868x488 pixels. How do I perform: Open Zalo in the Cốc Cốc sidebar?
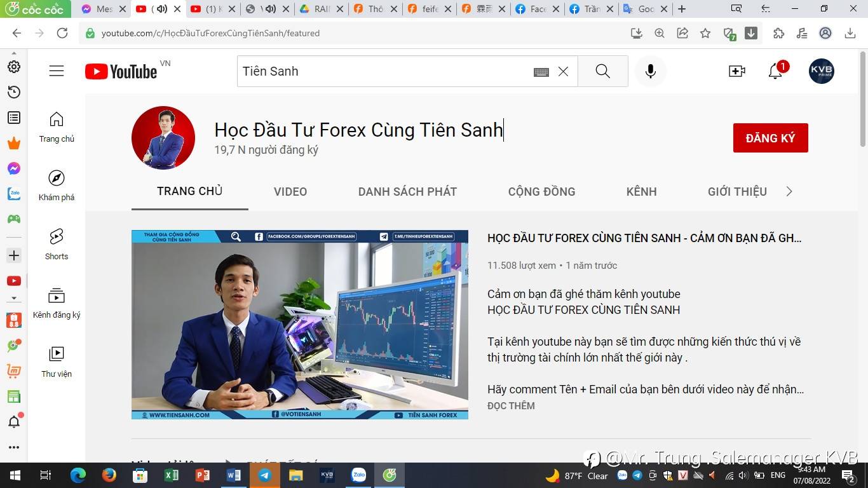tap(13, 194)
